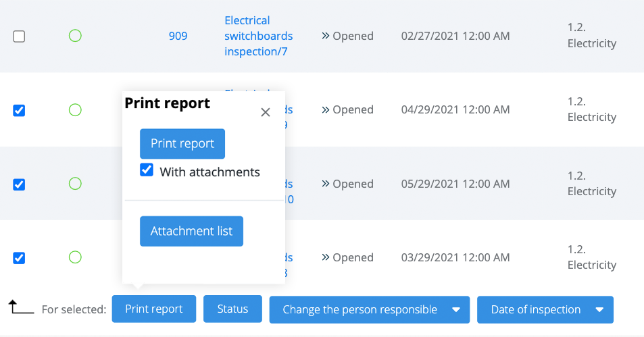This screenshot has width=644, height=337.
Task: Click Opened status text in 04/29/2021 row
Action: click(353, 109)
